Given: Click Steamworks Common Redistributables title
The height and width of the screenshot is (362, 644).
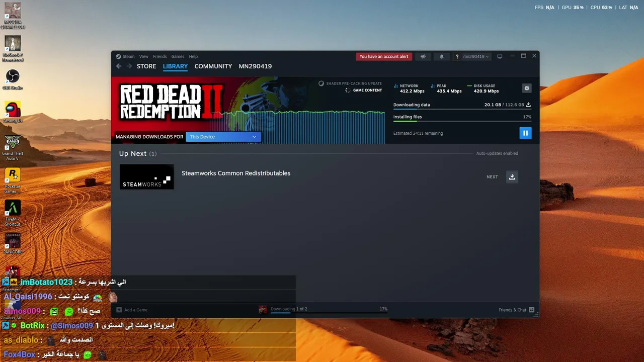Looking at the screenshot, I should click(236, 173).
